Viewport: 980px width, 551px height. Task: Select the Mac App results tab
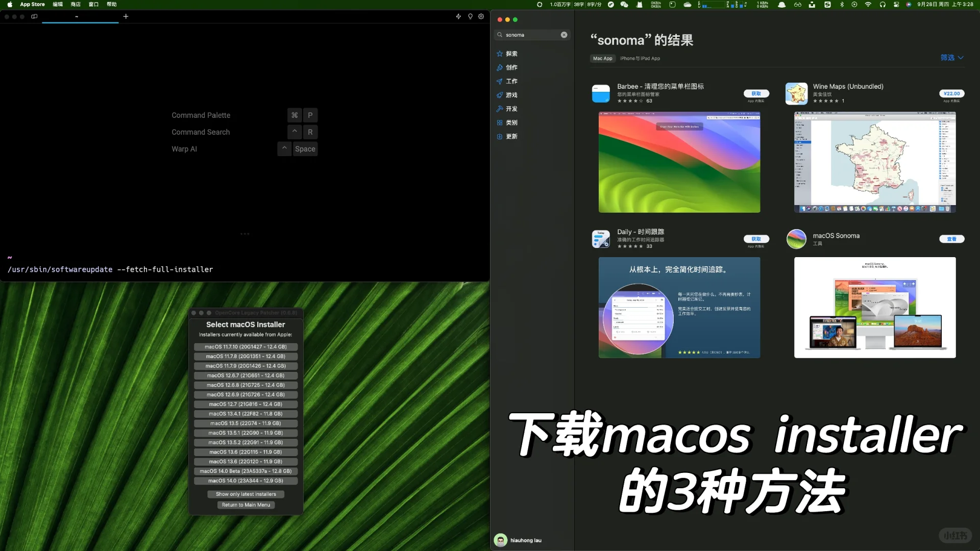pyautogui.click(x=602, y=58)
